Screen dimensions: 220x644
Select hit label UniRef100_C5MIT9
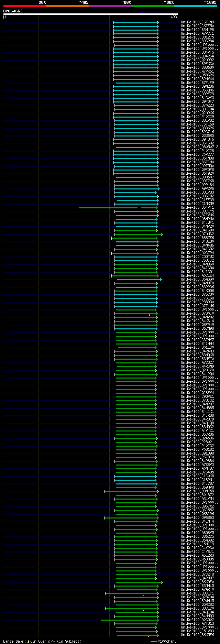coord(197,544)
